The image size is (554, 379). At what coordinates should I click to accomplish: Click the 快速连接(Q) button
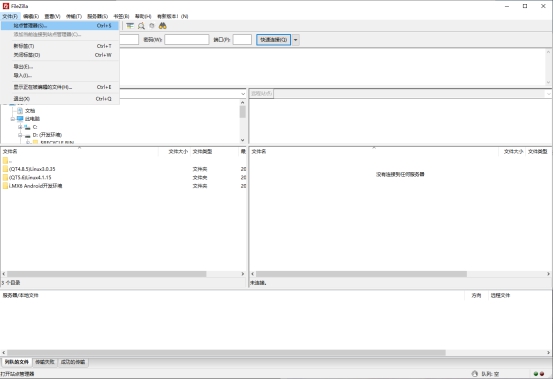(273, 40)
